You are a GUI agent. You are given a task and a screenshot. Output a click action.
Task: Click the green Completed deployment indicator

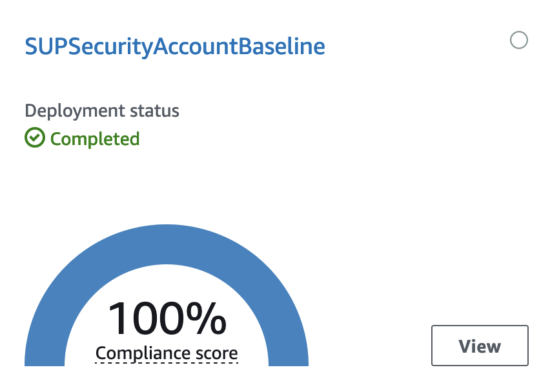[82, 138]
